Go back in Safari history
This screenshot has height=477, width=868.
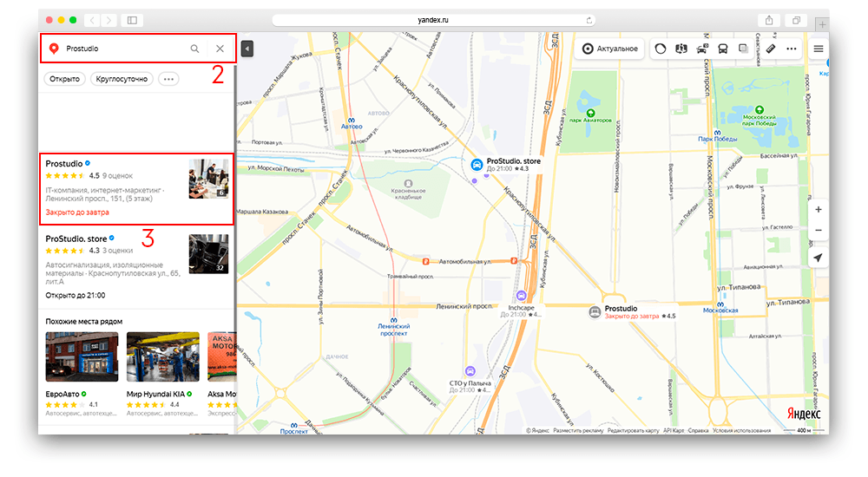[x=92, y=21]
